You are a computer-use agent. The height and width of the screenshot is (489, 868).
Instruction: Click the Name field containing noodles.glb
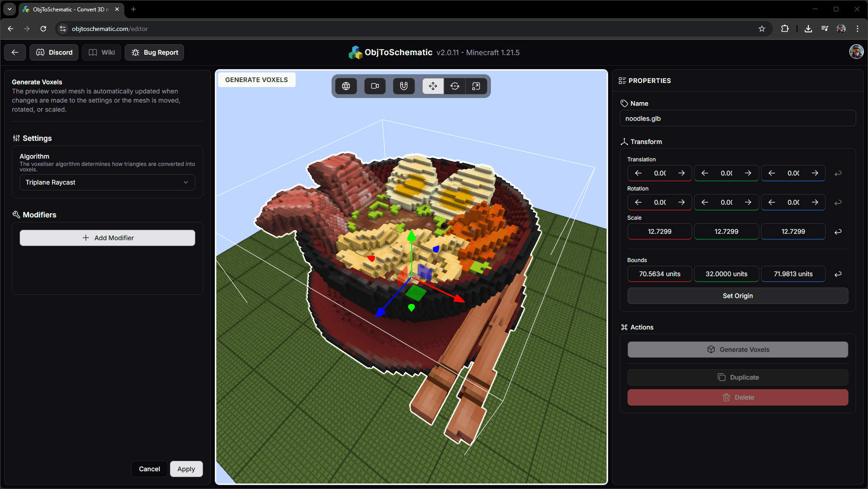point(737,118)
